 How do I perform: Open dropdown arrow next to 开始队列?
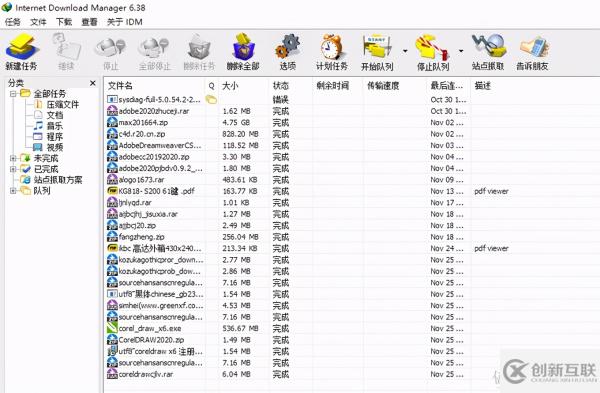tap(405, 51)
